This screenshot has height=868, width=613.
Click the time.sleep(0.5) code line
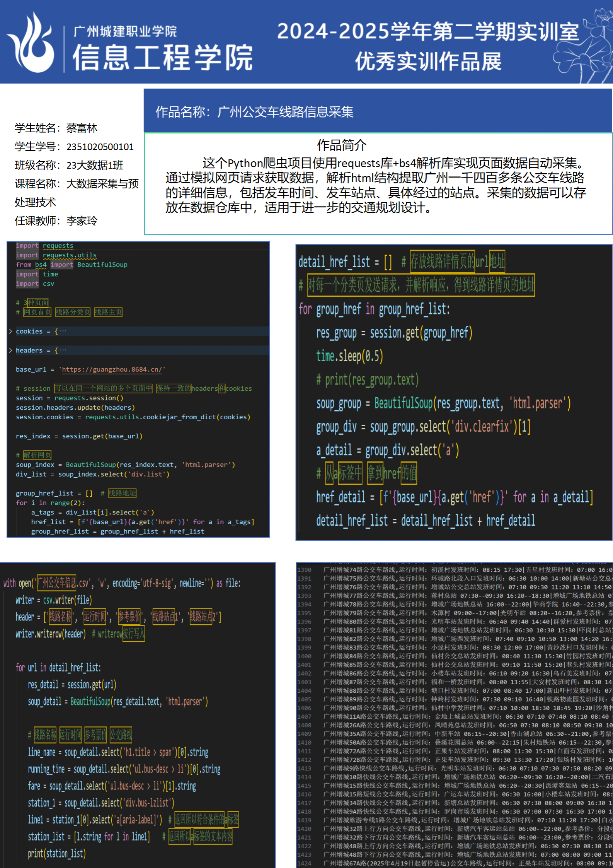[x=349, y=356]
